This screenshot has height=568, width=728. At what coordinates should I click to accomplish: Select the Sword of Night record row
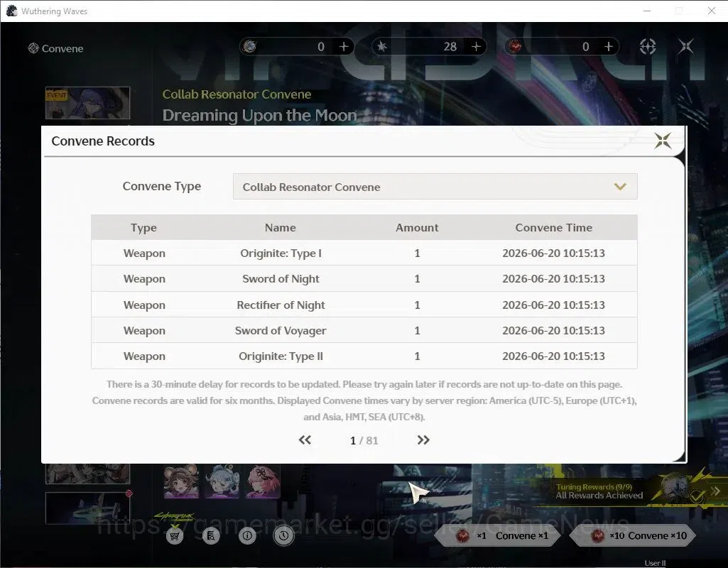click(364, 278)
